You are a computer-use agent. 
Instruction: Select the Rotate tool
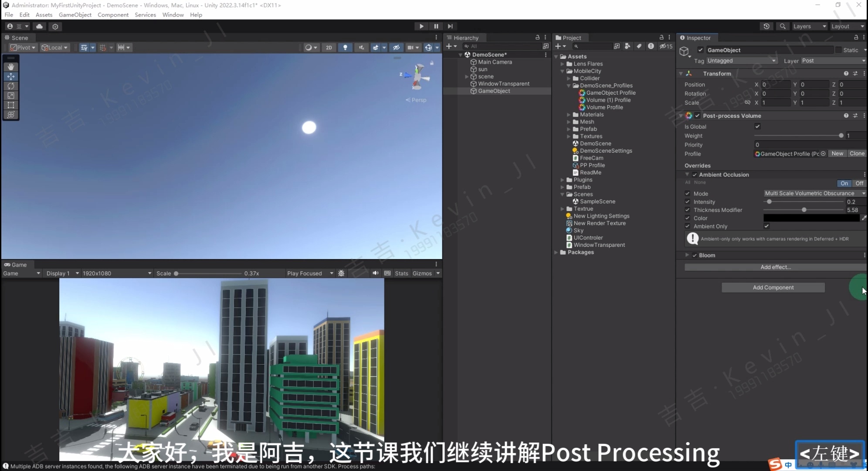point(10,86)
